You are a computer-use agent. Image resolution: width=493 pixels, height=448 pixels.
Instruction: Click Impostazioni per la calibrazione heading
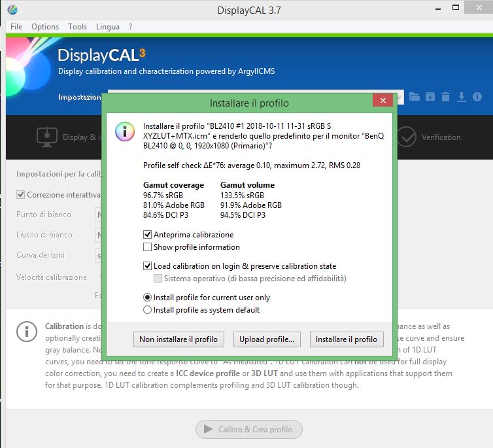(x=59, y=174)
